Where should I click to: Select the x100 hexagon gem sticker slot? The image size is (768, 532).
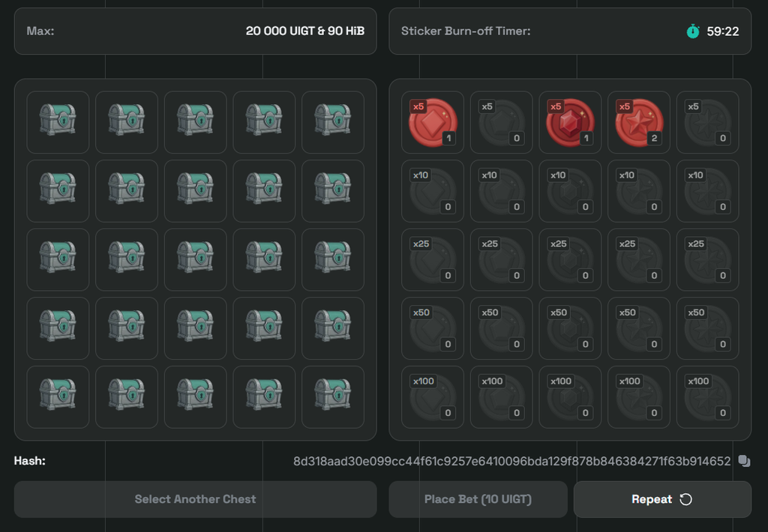pyautogui.click(x=570, y=397)
